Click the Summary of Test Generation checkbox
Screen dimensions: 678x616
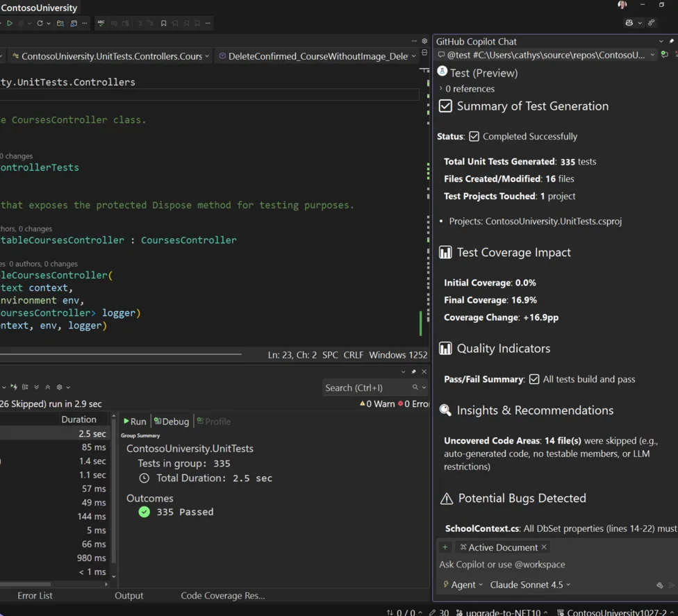(445, 106)
